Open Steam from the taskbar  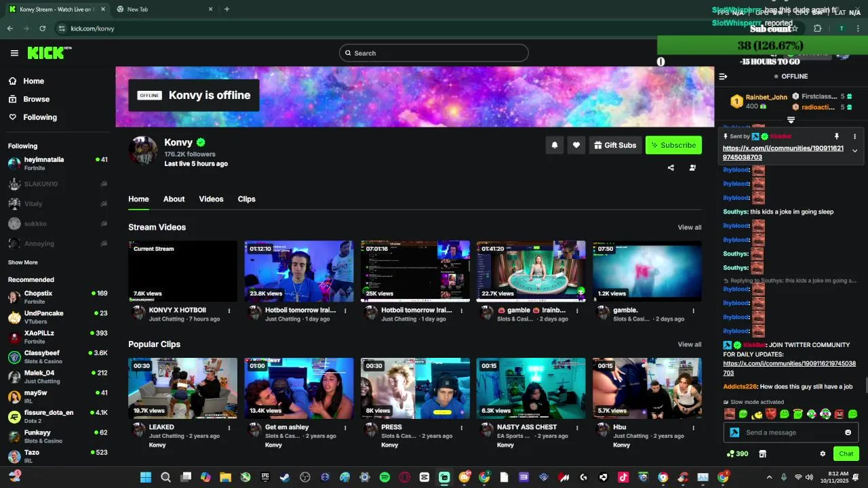(x=285, y=477)
